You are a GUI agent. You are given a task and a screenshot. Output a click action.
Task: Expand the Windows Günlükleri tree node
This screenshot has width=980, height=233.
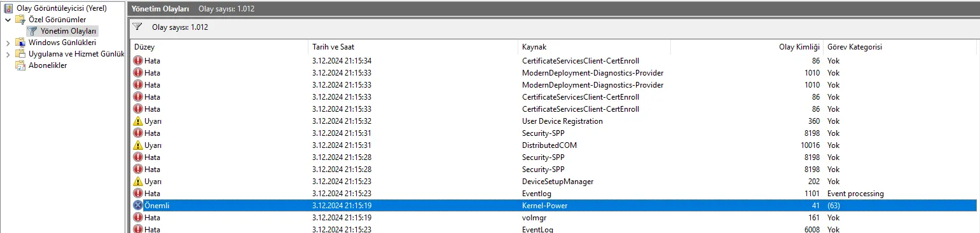point(8,43)
